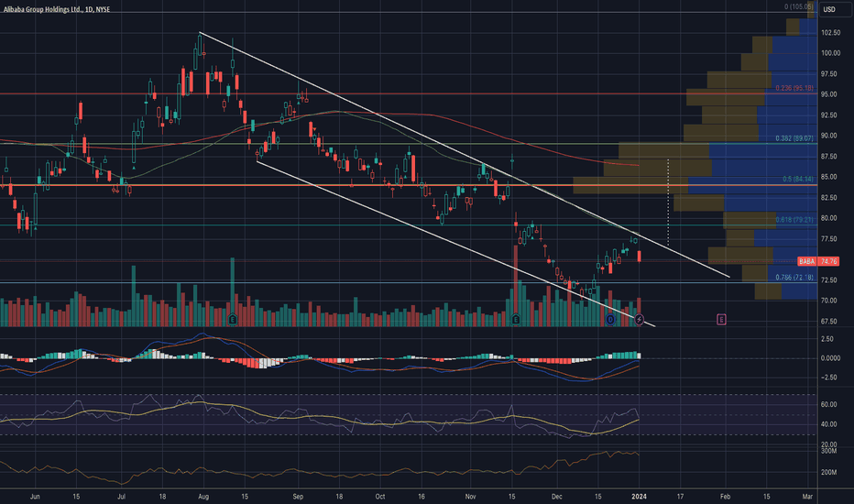854x504 pixels.
Task: Click the Oct label on time axis
Action: (380, 497)
